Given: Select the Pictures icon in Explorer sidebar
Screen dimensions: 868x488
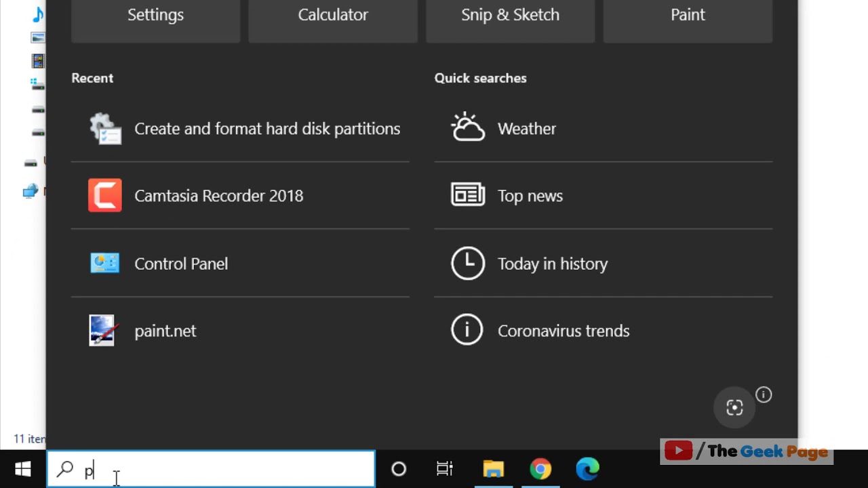Looking at the screenshot, I should click(x=38, y=37).
